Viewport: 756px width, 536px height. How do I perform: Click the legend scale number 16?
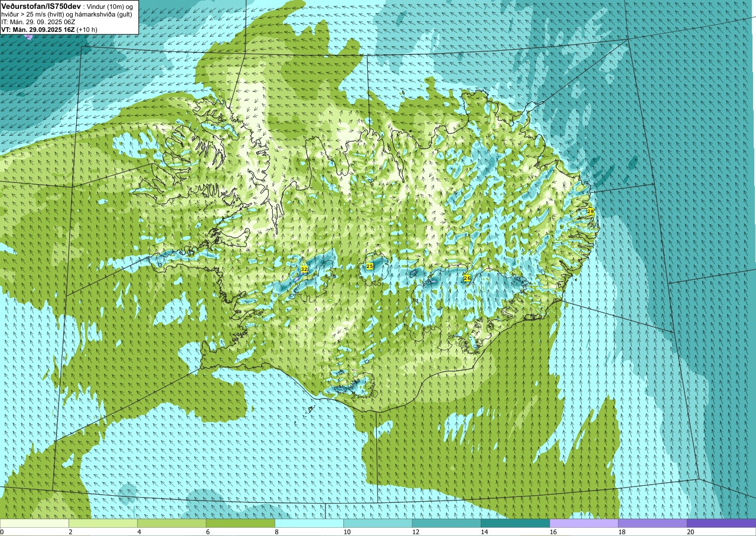coord(553,532)
